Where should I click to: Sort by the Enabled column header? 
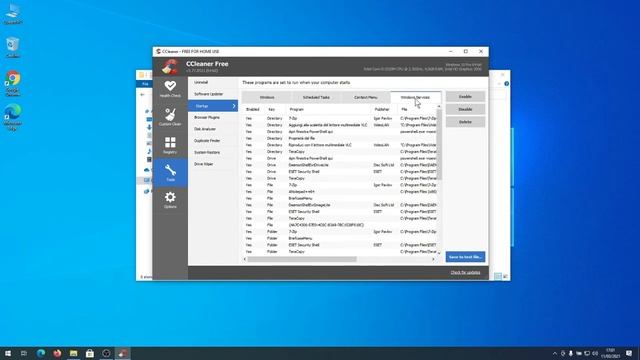coord(253,109)
